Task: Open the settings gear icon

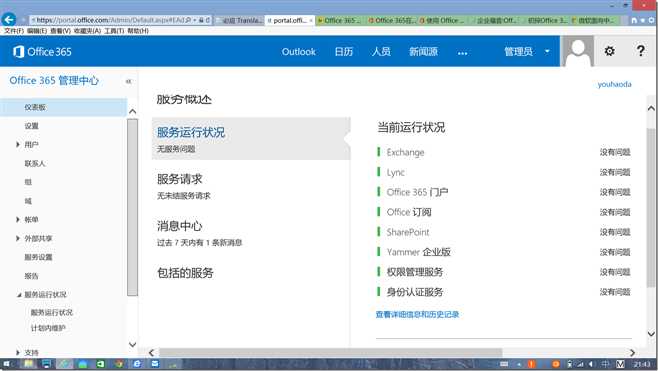Action: [x=609, y=51]
